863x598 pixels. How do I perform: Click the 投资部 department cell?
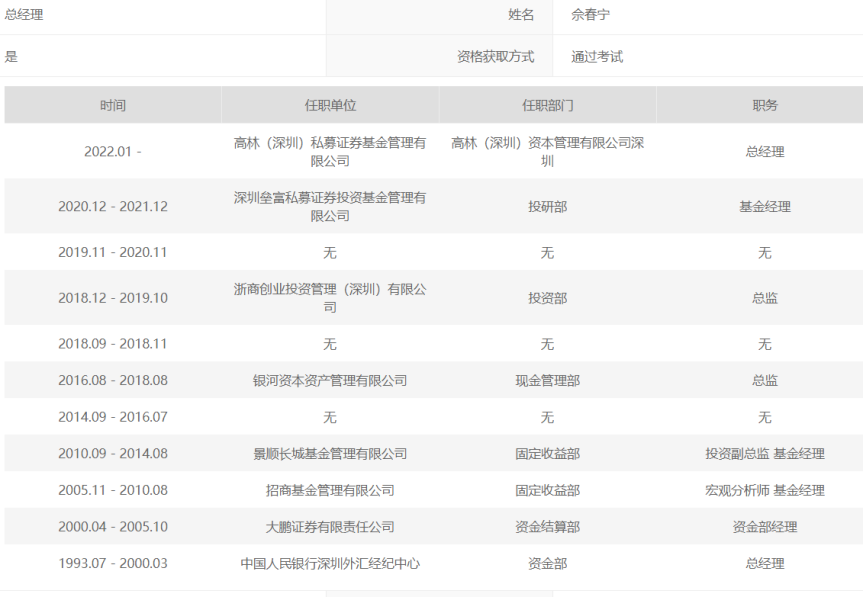pos(548,298)
